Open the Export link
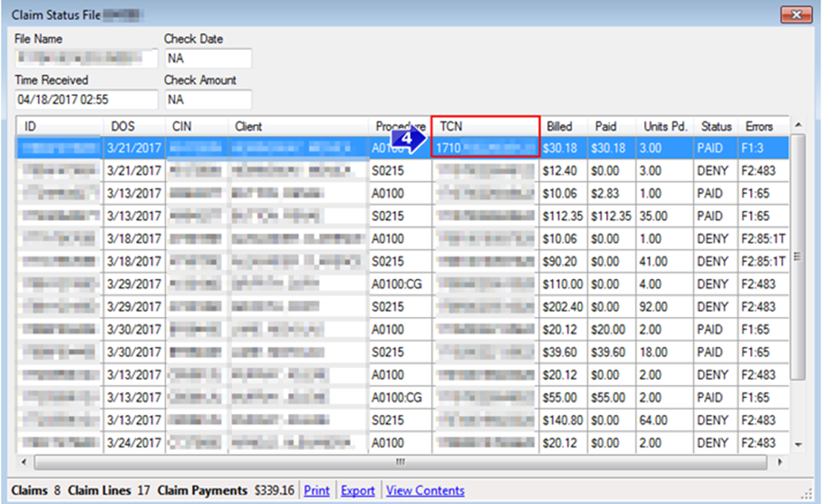This screenshot has width=822, height=504. pyautogui.click(x=357, y=491)
